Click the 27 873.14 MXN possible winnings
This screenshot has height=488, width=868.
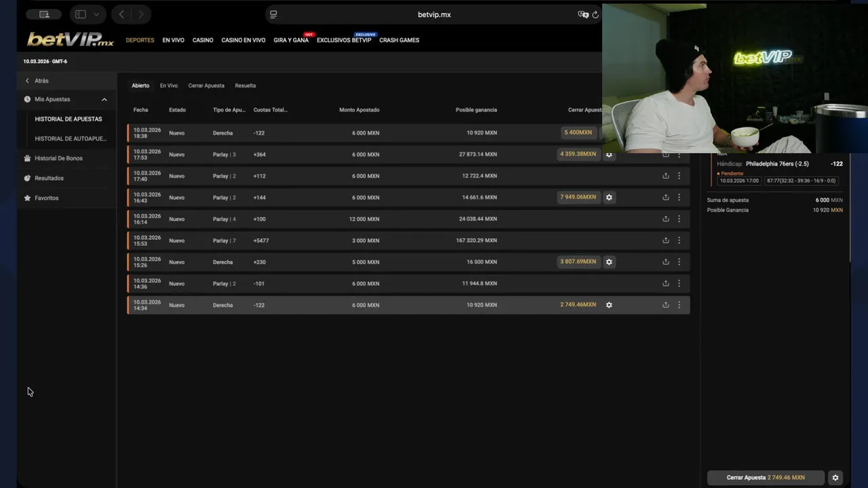[x=477, y=155]
